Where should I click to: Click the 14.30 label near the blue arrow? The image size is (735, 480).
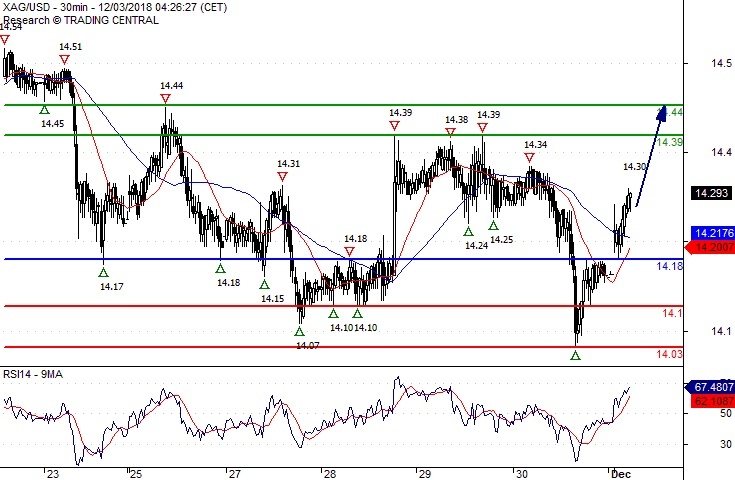tap(635, 166)
